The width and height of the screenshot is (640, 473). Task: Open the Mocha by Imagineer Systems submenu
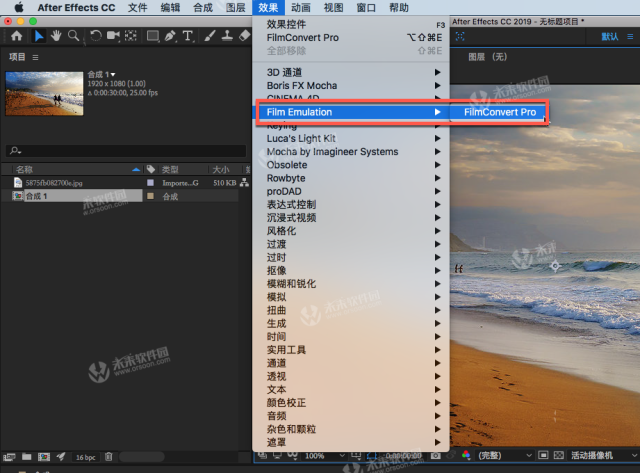point(351,151)
